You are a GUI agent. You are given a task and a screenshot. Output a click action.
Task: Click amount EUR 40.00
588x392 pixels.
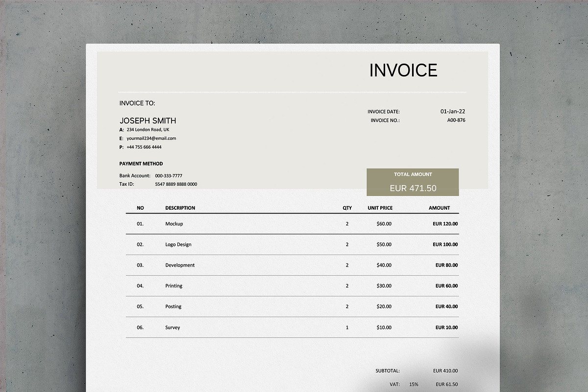click(x=447, y=307)
